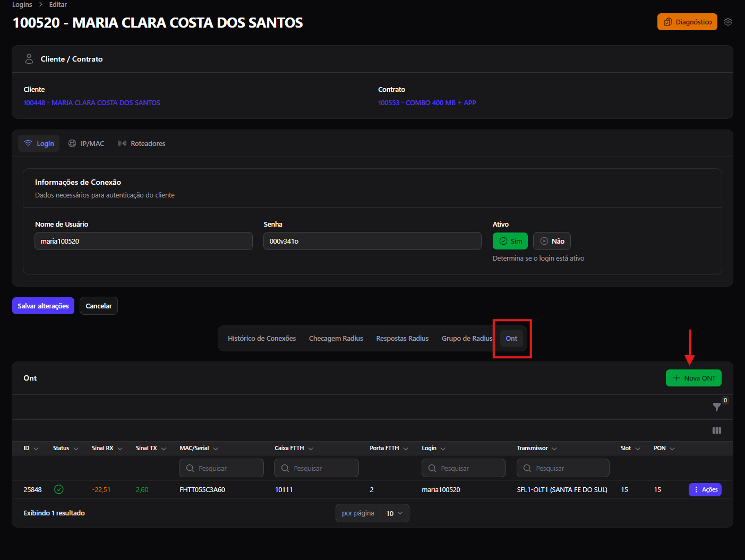Click the green status check icon
This screenshot has height=560, width=745.
[59, 489]
